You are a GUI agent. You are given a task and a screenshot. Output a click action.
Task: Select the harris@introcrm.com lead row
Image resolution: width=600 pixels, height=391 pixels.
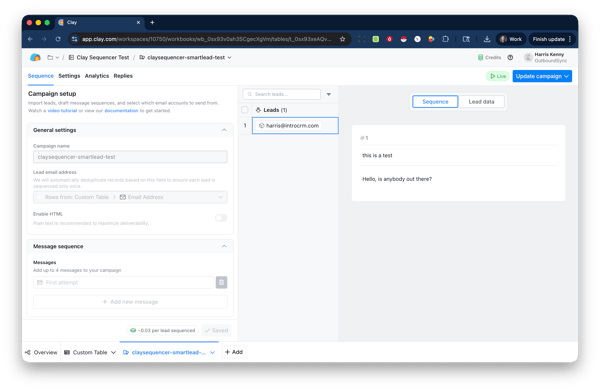[295, 125]
